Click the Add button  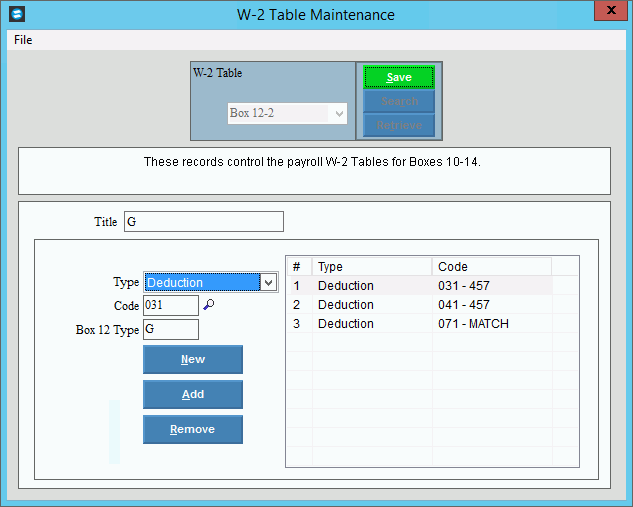point(193,395)
